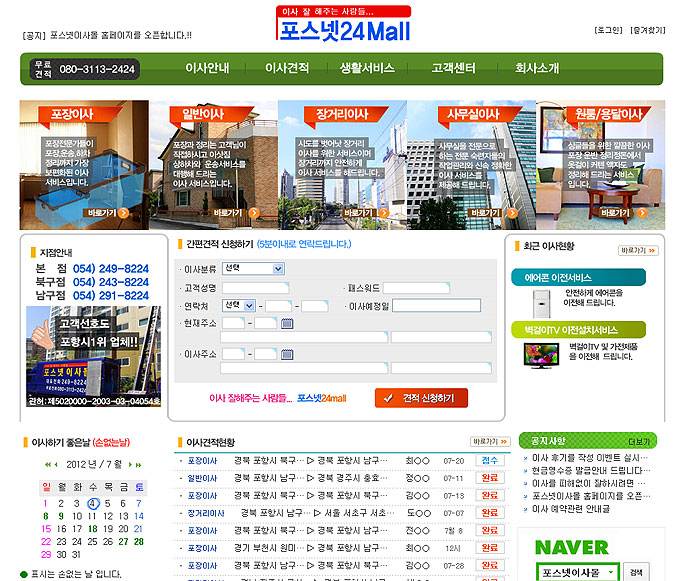
Task: Go to next month in calendar
Action: (x=130, y=465)
